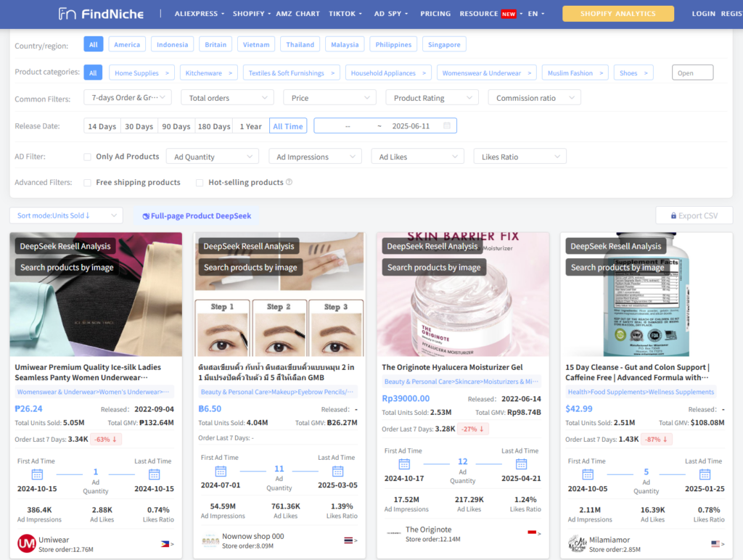The height and width of the screenshot is (560, 743).
Task: Open Full-page Product DeepSeek
Action: coord(197,216)
